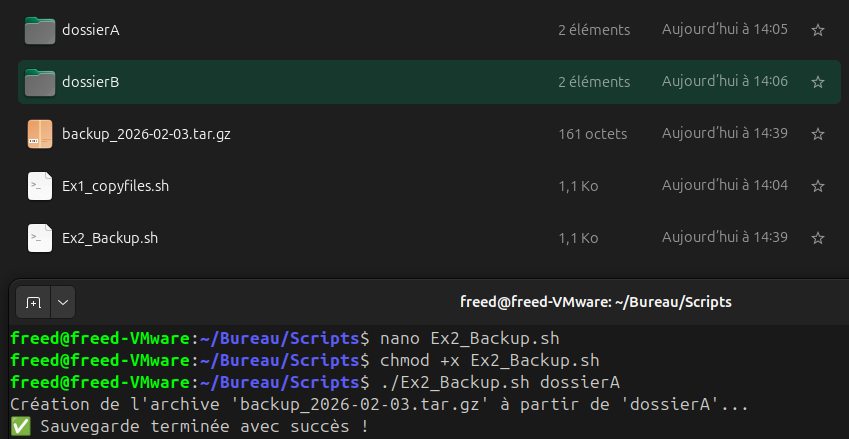Toggle the star for dossierB
The width and height of the screenshot is (849, 439).
coord(817,82)
